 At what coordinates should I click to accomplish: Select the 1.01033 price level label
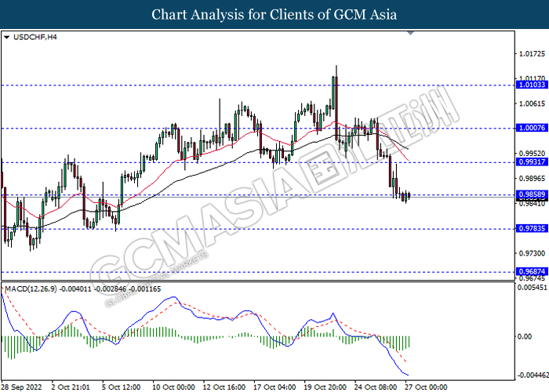532,85
